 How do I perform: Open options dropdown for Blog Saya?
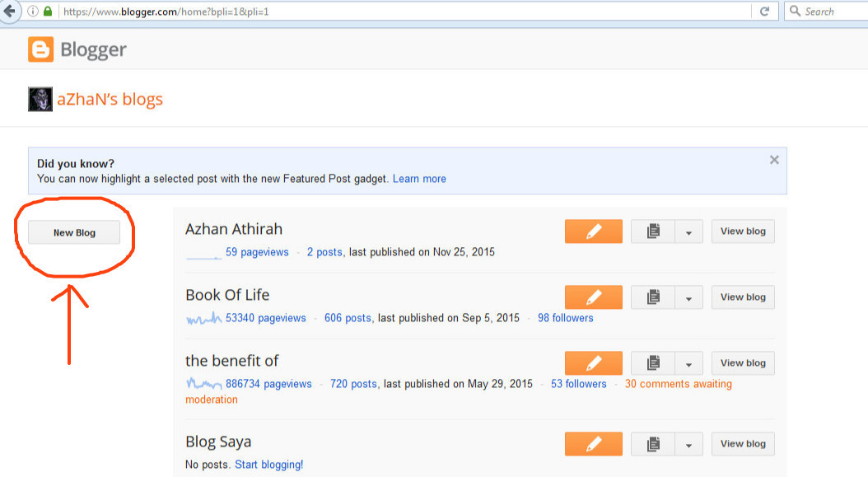pyautogui.click(x=688, y=445)
